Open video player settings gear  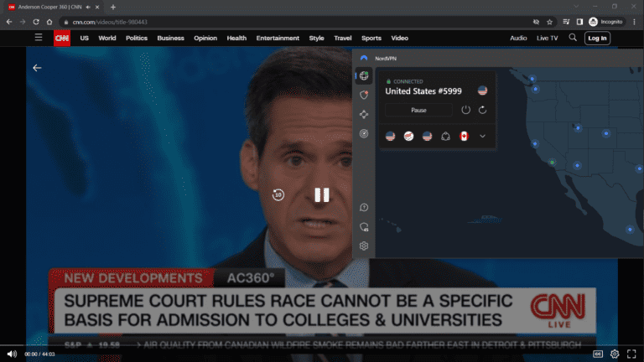coord(615,354)
